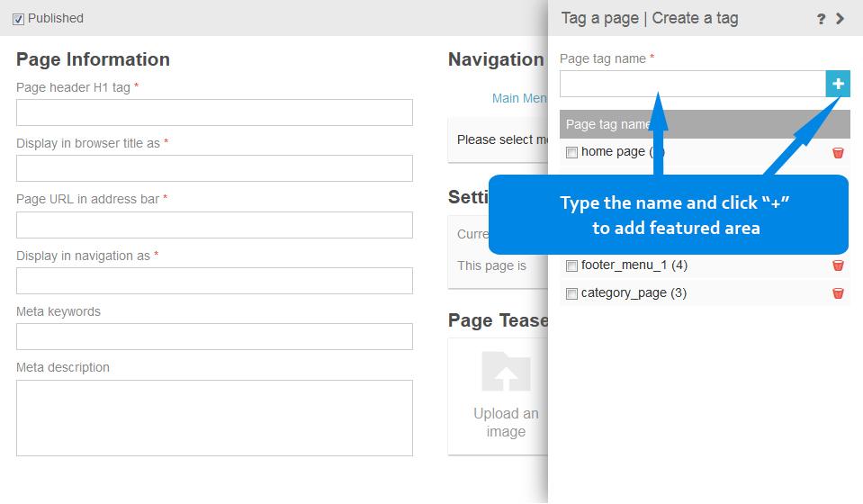The image size is (863, 504).
Task: Delete the home page tag
Action: click(x=838, y=153)
